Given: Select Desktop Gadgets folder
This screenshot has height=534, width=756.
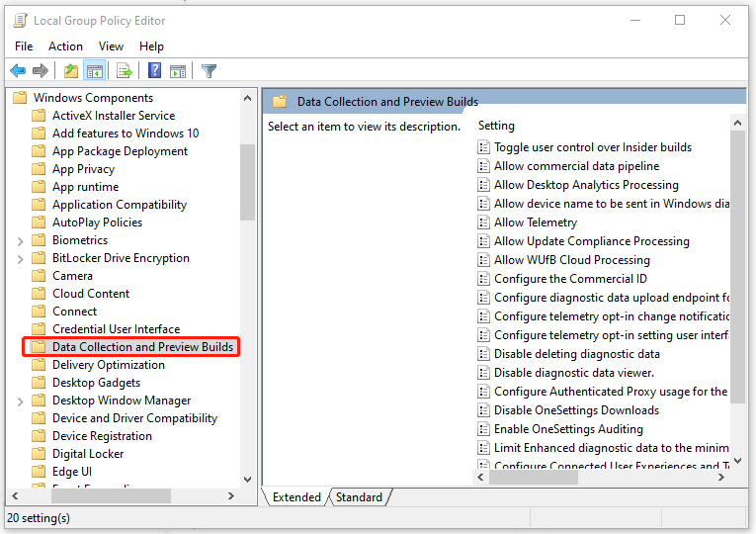Looking at the screenshot, I should [x=97, y=383].
